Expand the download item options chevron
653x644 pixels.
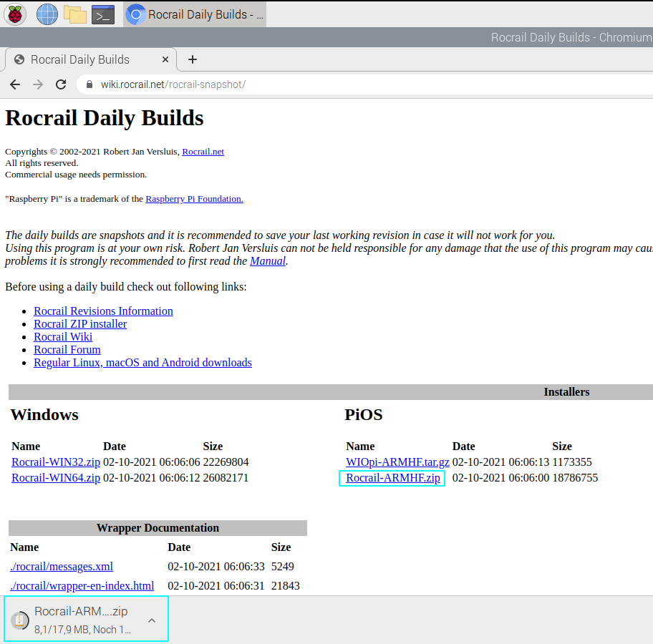pyautogui.click(x=152, y=620)
